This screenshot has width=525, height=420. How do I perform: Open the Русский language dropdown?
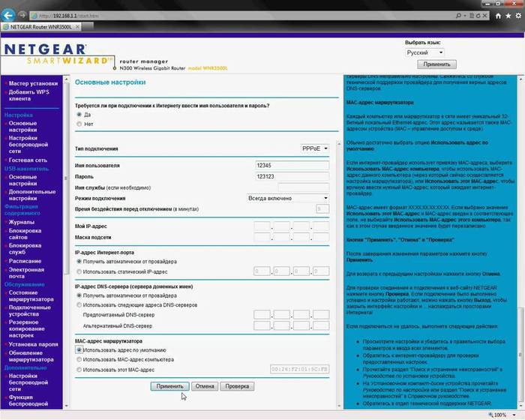click(424, 52)
